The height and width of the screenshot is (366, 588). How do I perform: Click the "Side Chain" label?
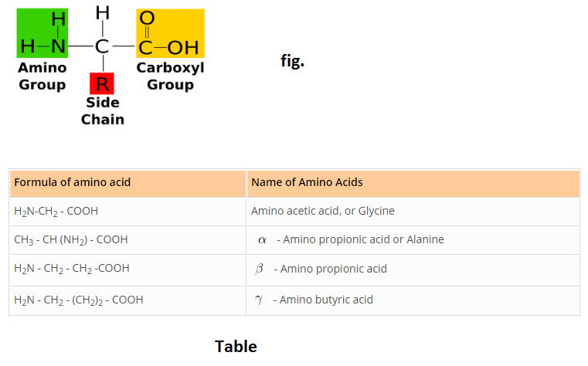coord(102,110)
